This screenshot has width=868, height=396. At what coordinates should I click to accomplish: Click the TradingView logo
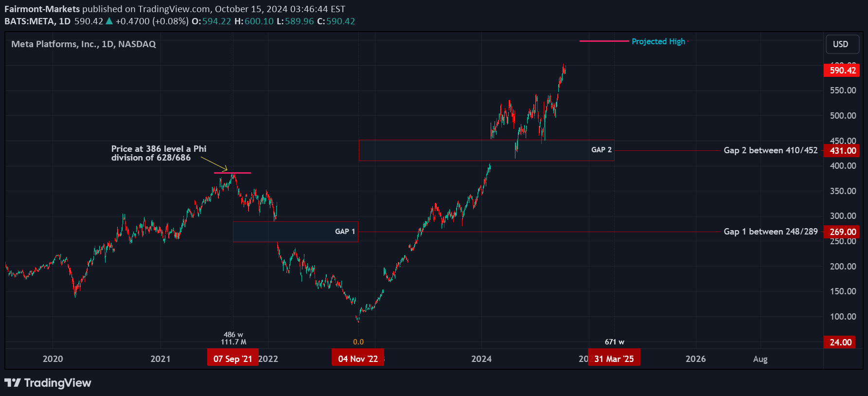tap(48, 383)
